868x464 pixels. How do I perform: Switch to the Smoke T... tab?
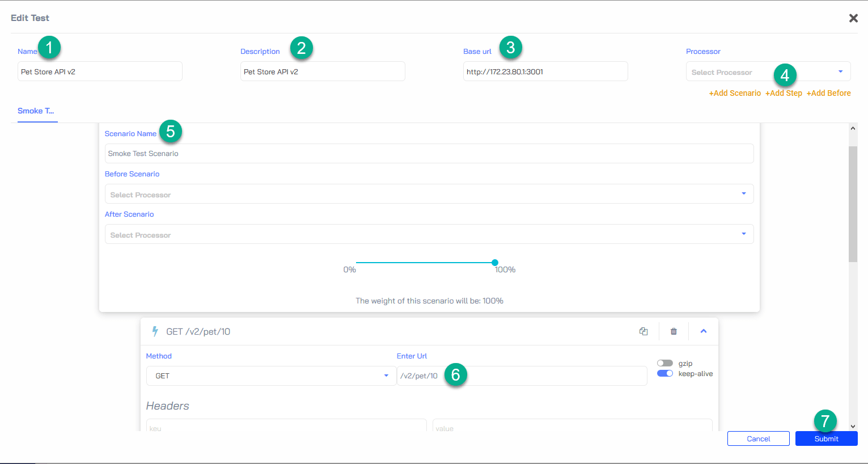[37, 111]
